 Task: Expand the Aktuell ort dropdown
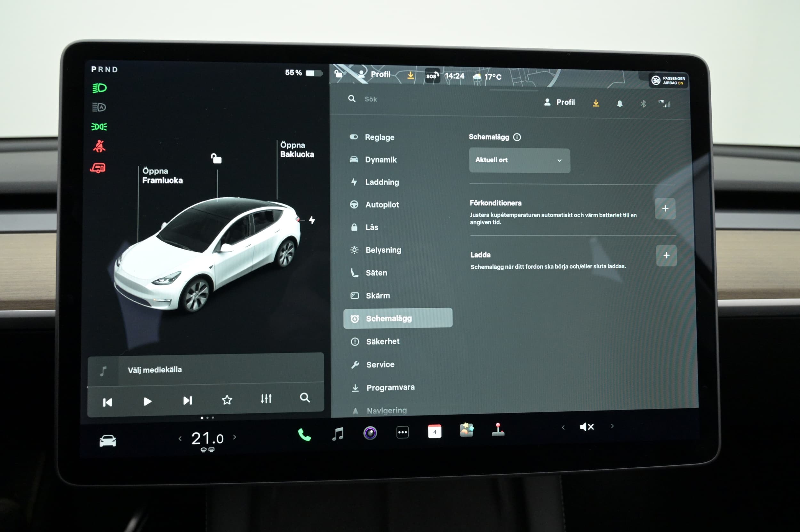click(x=519, y=160)
